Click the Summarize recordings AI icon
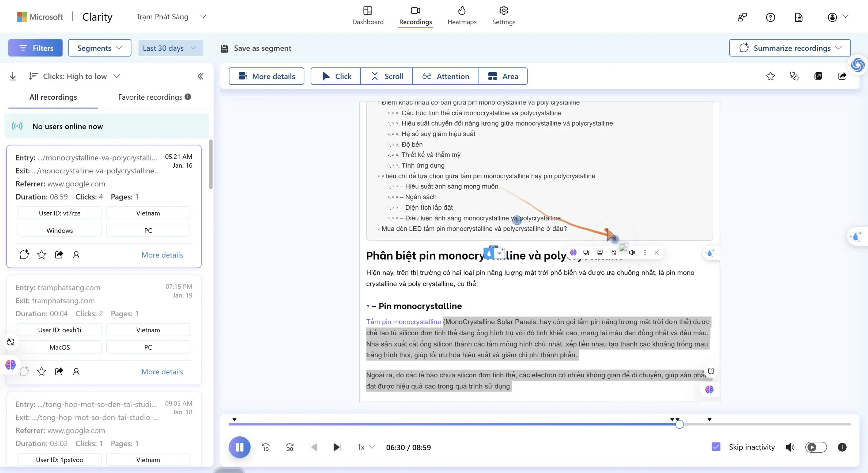This screenshot has height=473, width=868. pos(743,48)
